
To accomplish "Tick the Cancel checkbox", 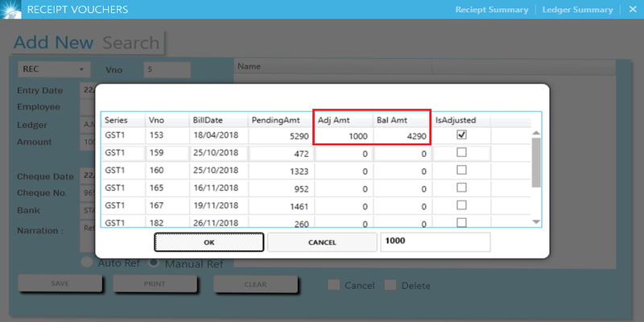I will click(333, 285).
